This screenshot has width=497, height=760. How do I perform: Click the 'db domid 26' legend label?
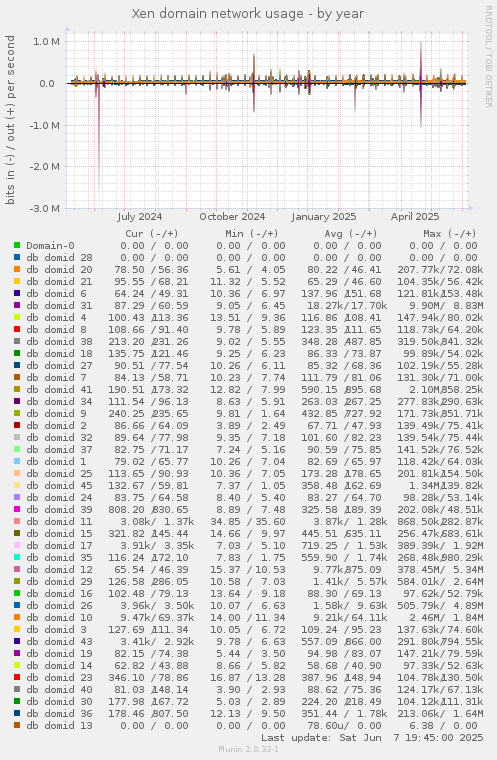click(x=59, y=606)
